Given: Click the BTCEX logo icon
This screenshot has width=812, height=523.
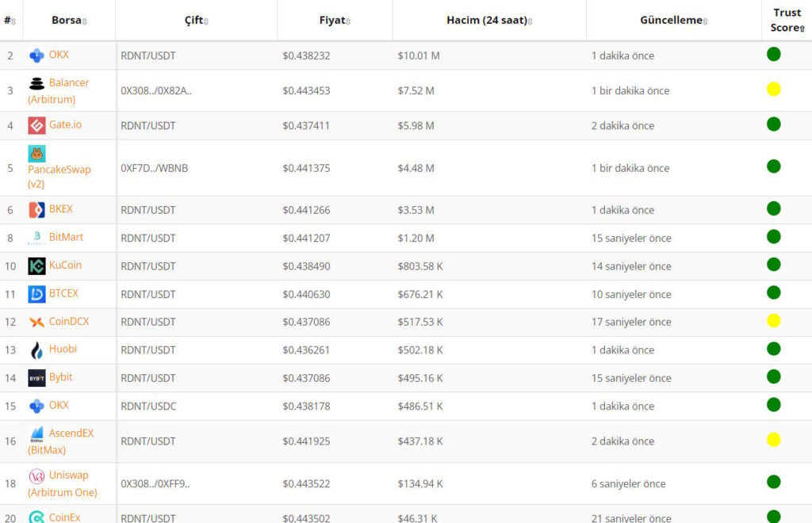Looking at the screenshot, I should coord(36,294).
